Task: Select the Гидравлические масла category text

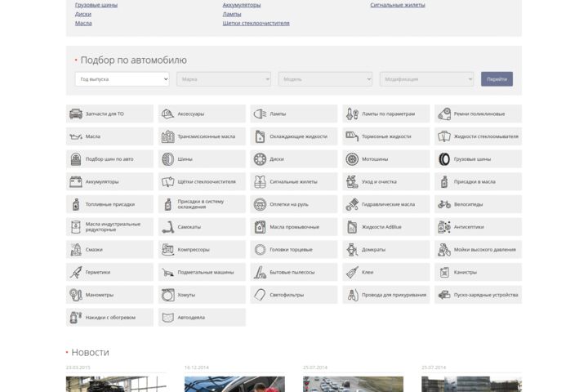Action: click(388, 204)
